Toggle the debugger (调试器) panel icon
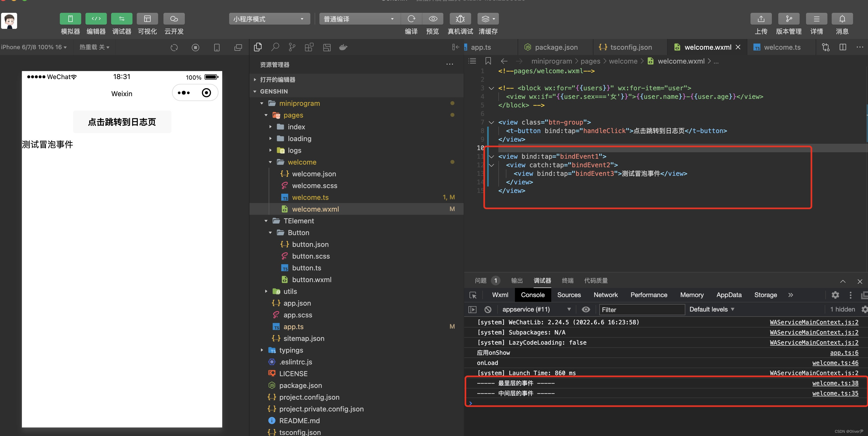Image resolution: width=868 pixels, height=436 pixels. (121, 19)
